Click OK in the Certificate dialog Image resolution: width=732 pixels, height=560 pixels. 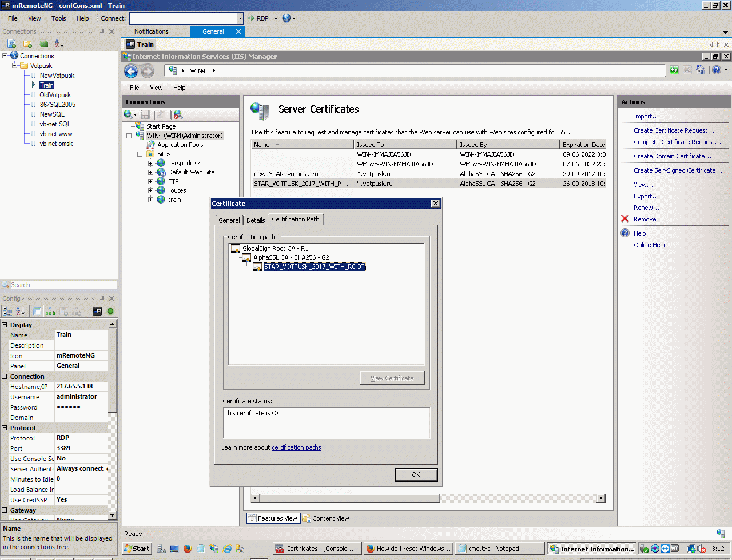[416, 475]
